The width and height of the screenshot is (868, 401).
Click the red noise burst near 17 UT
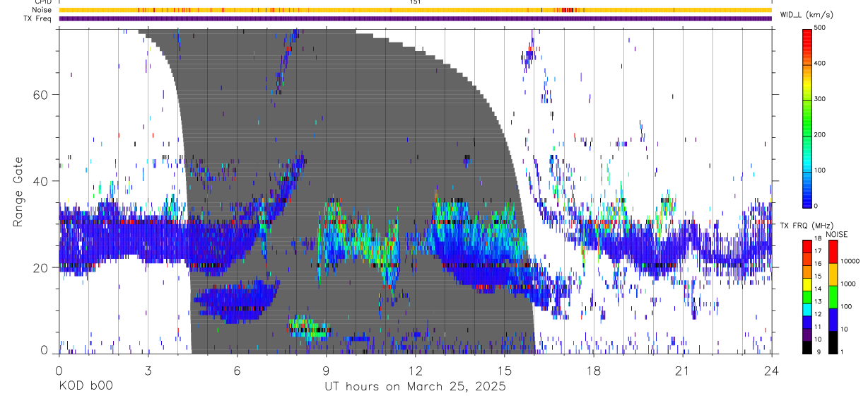[x=568, y=10]
